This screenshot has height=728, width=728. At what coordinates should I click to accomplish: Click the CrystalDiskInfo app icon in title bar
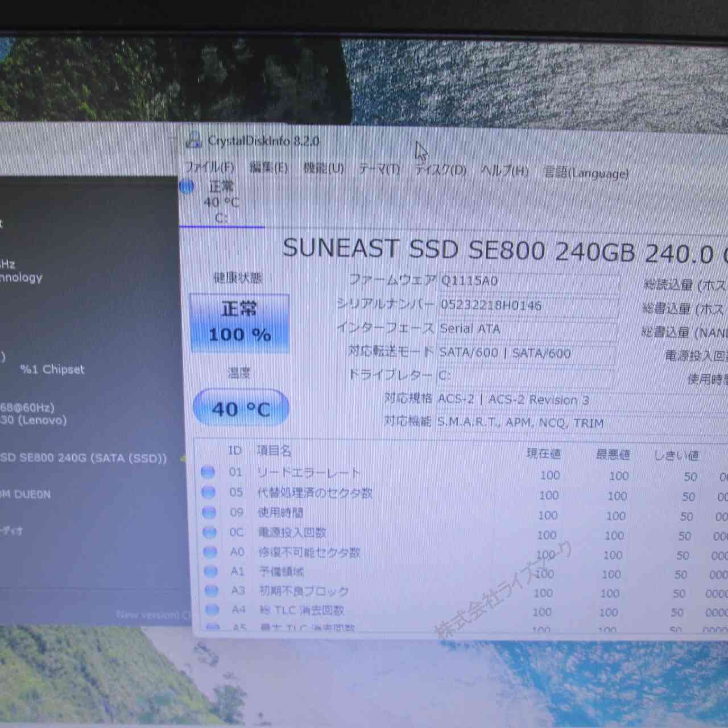tap(194, 140)
